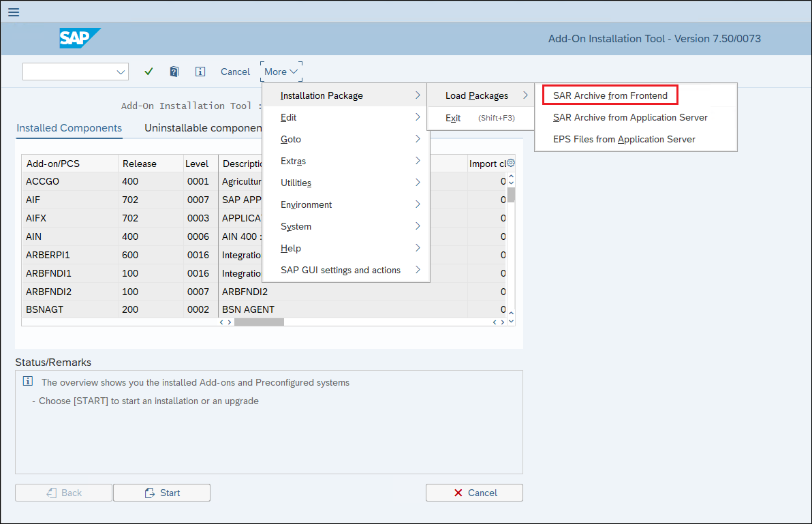Choose SAR Archive from Frontend
The width and height of the screenshot is (812, 524).
tap(610, 95)
